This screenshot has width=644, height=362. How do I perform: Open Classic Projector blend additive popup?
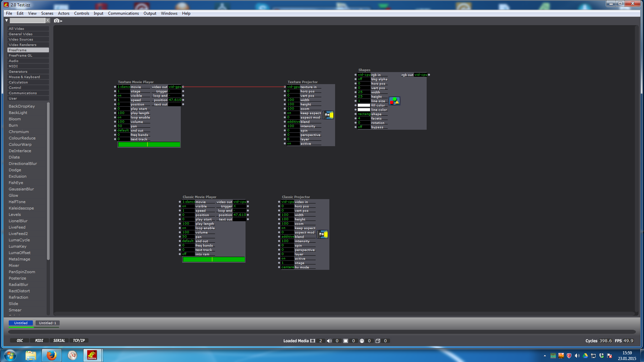coord(287,237)
